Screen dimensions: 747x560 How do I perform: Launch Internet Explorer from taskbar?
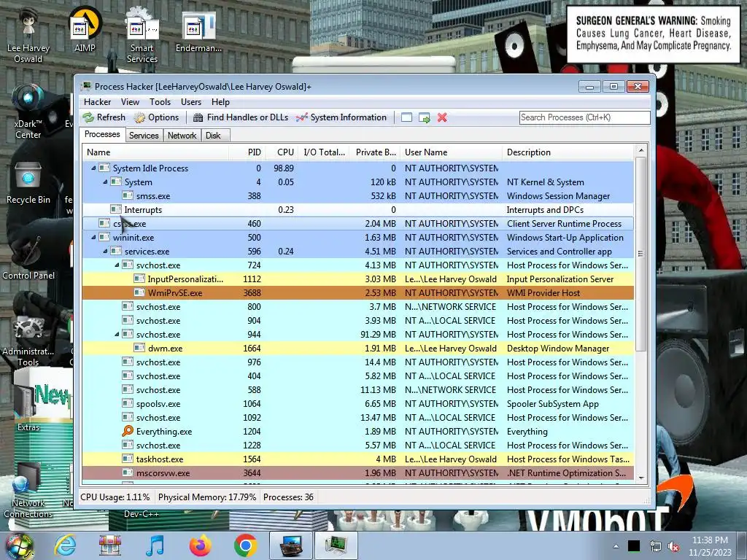coord(65,545)
